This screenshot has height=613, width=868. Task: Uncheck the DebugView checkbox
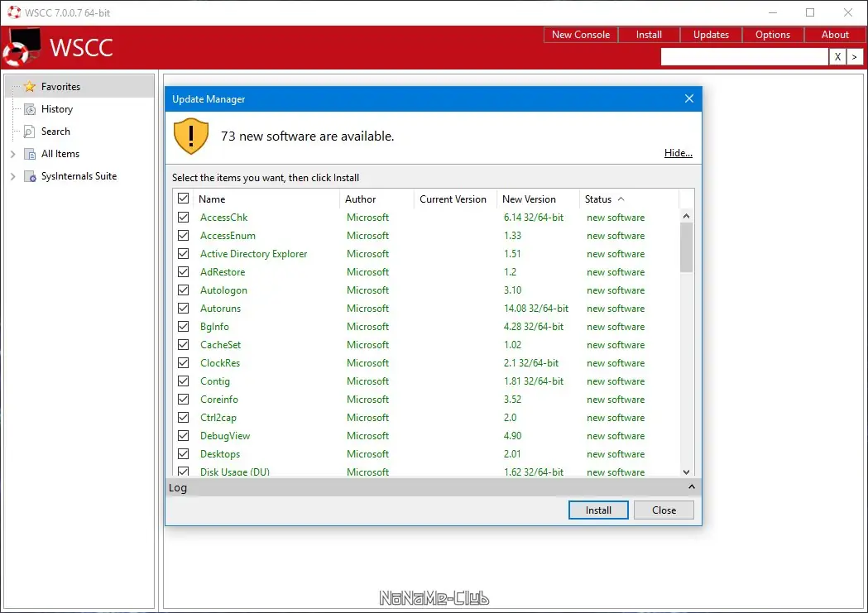point(183,436)
